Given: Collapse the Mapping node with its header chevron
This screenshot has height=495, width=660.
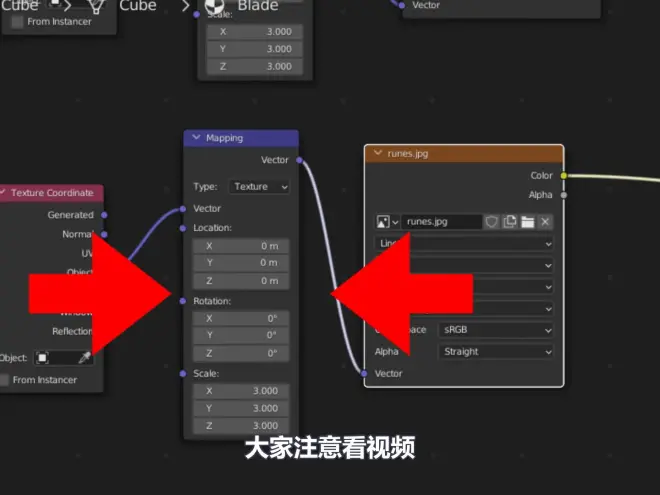Looking at the screenshot, I should [x=196, y=138].
